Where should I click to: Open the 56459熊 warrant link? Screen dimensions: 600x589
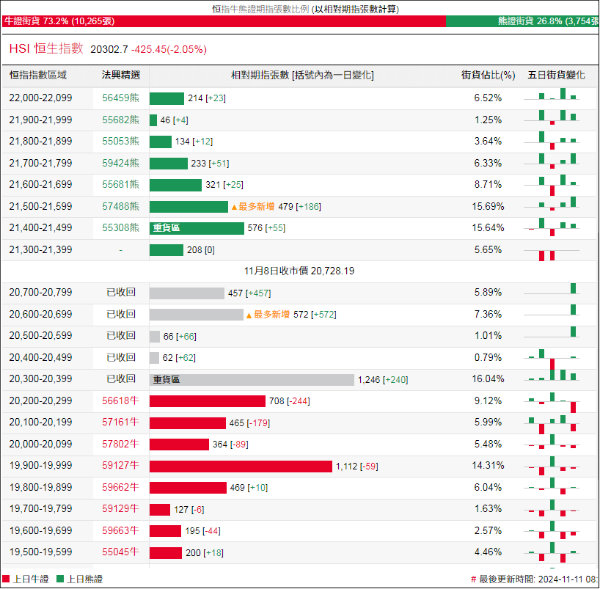click(x=121, y=98)
